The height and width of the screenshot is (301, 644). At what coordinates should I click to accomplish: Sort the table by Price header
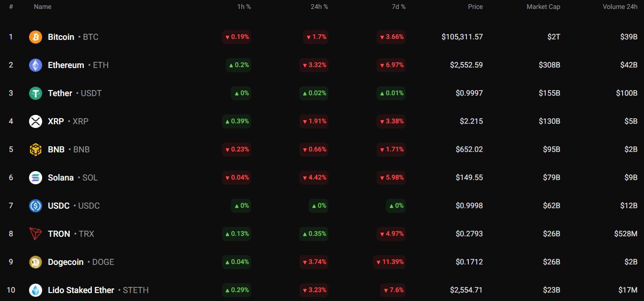pyautogui.click(x=475, y=7)
